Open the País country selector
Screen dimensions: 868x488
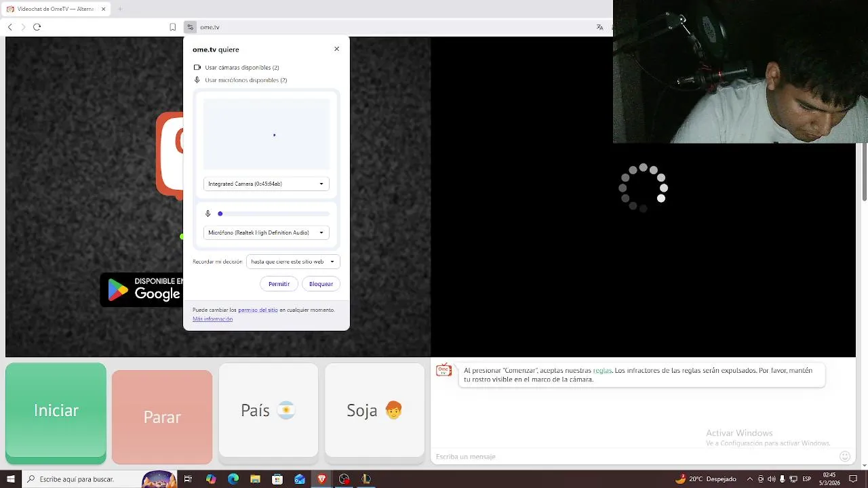pyautogui.click(x=269, y=411)
